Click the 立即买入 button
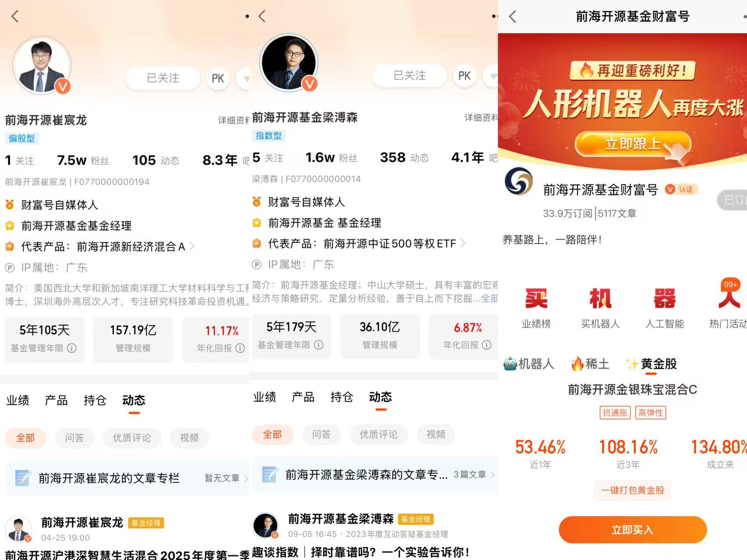This screenshot has width=747, height=560. click(x=633, y=530)
